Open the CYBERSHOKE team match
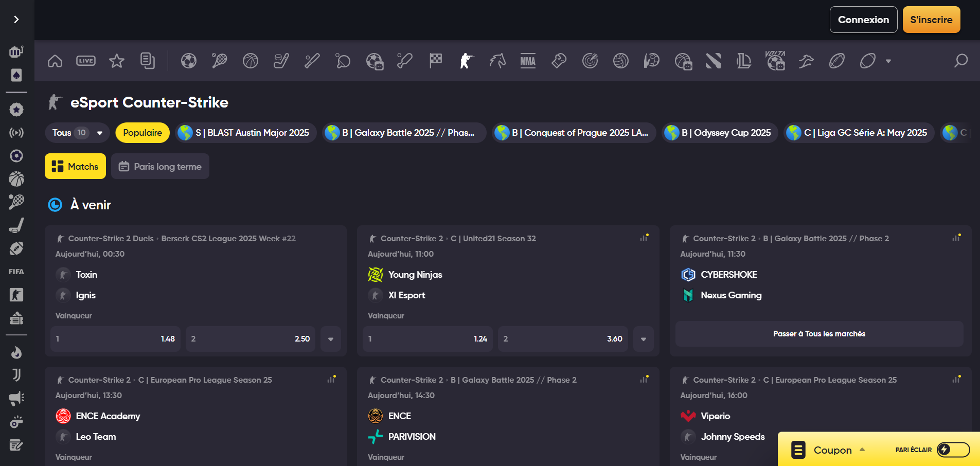 (729, 275)
